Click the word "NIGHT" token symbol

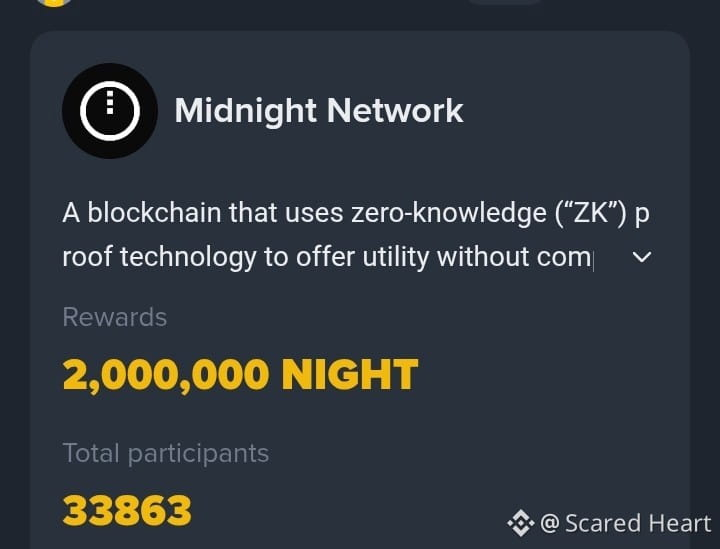coord(350,375)
